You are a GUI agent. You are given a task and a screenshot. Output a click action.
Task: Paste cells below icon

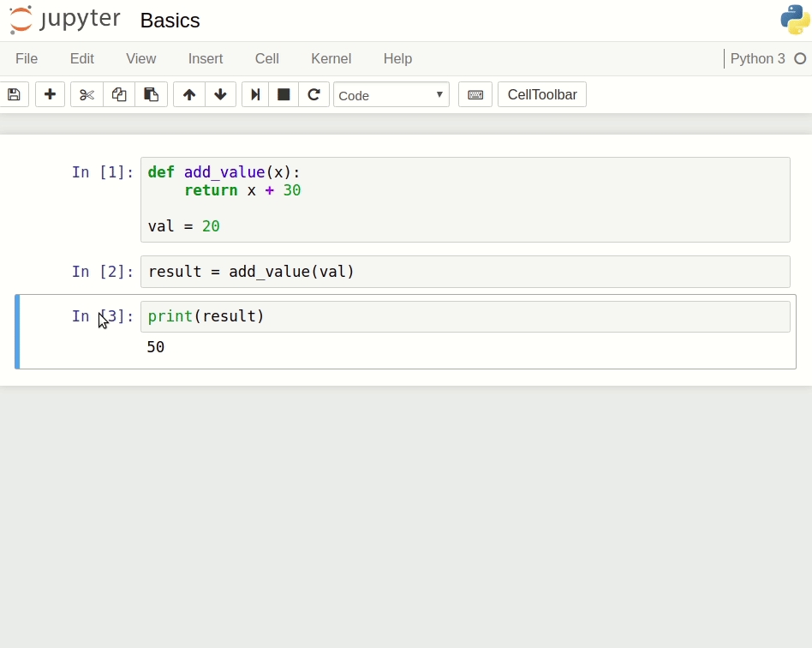(x=151, y=94)
